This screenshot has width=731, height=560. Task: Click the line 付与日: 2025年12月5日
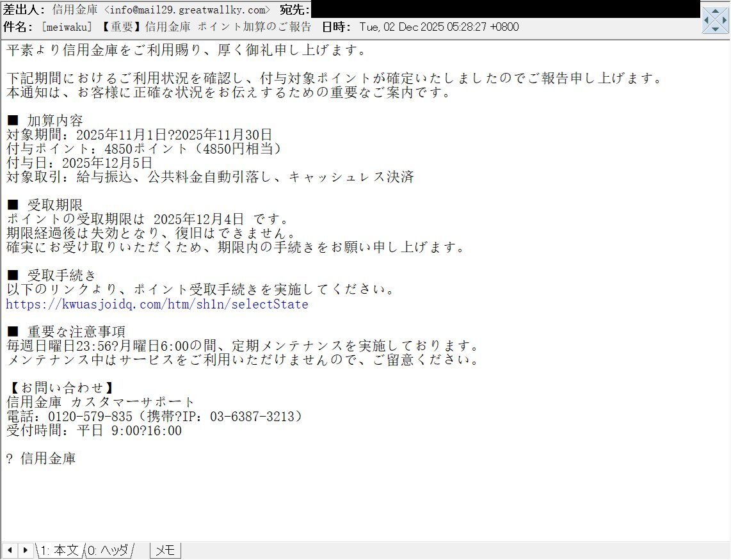(x=79, y=163)
